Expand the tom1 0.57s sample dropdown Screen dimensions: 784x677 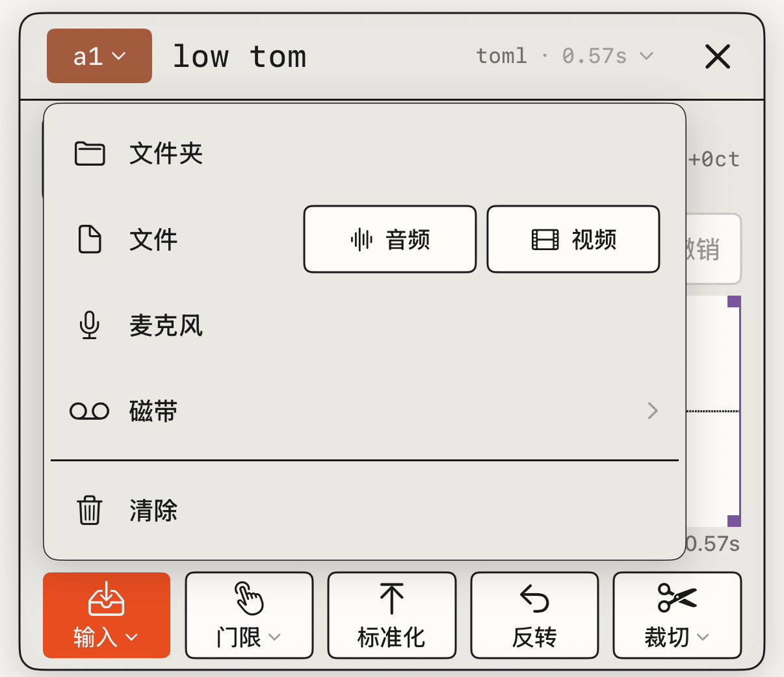[x=564, y=56]
